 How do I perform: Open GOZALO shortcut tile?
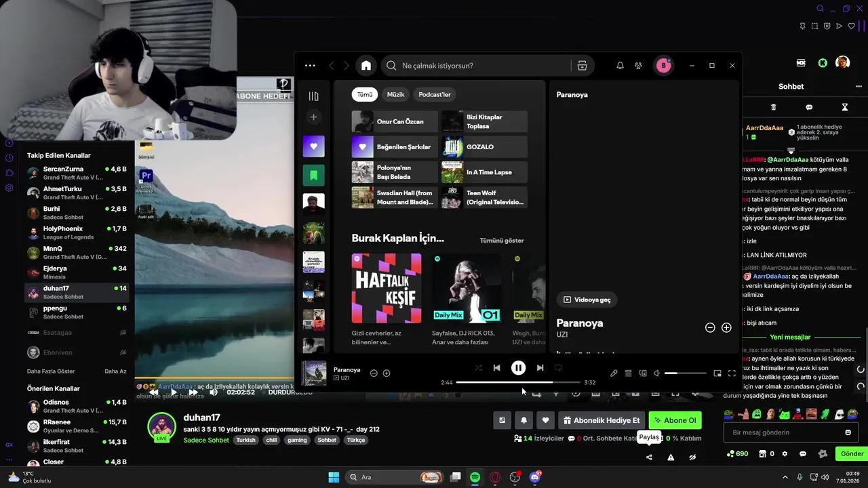tap(484, 146)
